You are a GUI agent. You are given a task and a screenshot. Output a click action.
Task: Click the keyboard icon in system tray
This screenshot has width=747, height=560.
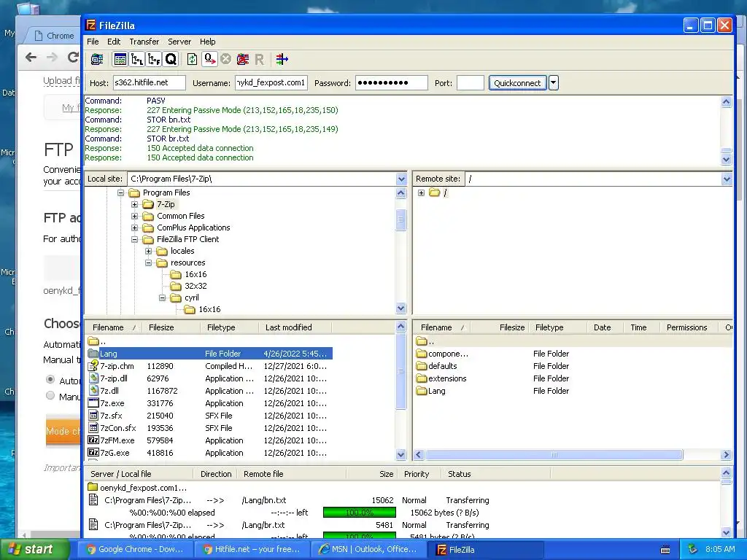665,550
